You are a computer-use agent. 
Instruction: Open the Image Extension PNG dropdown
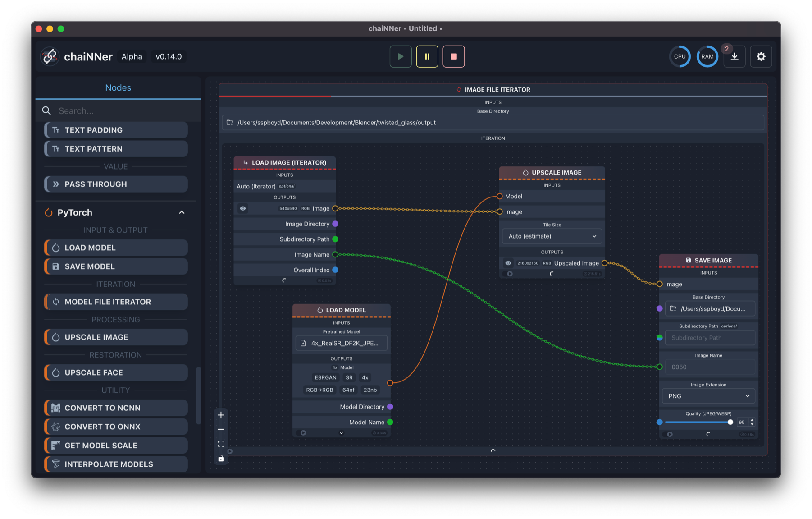[x=708, y=396]
